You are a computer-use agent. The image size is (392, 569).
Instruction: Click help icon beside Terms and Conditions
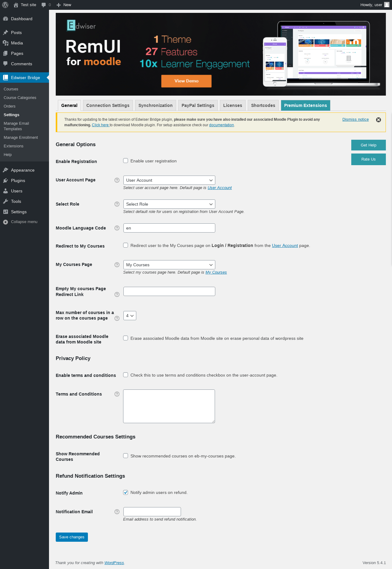tap(117, 394)
